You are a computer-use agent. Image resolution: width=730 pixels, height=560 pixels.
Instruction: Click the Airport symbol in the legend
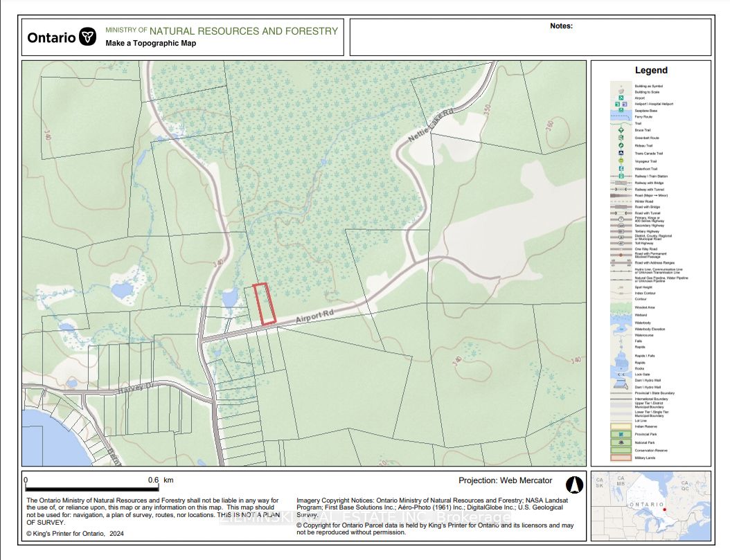621,98
